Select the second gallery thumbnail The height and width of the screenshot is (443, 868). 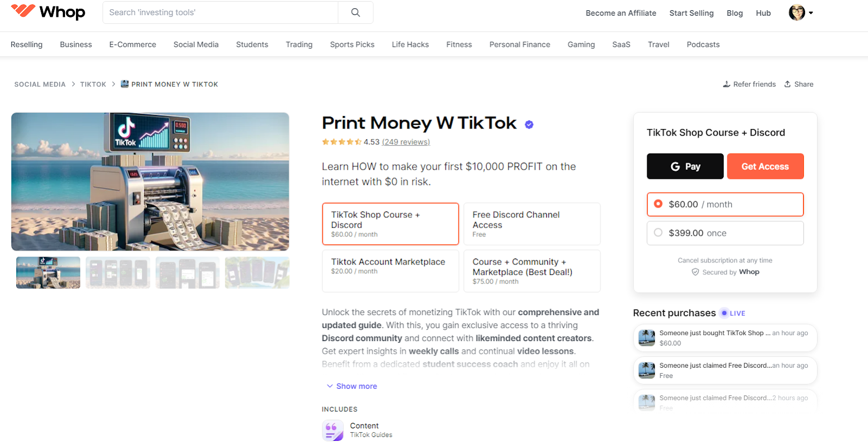[x=118, y=272]
